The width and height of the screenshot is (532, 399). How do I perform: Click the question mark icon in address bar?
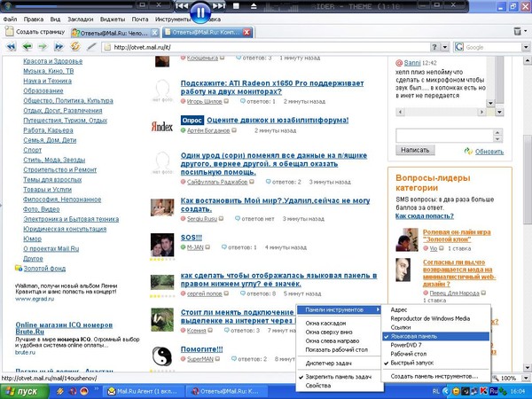tap(434, 47)
